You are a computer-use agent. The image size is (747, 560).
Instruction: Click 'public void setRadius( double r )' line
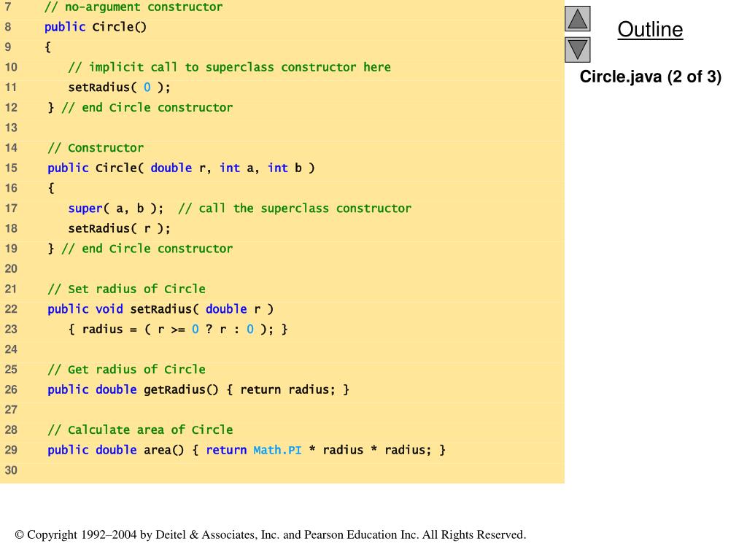[x=160, y=309]
